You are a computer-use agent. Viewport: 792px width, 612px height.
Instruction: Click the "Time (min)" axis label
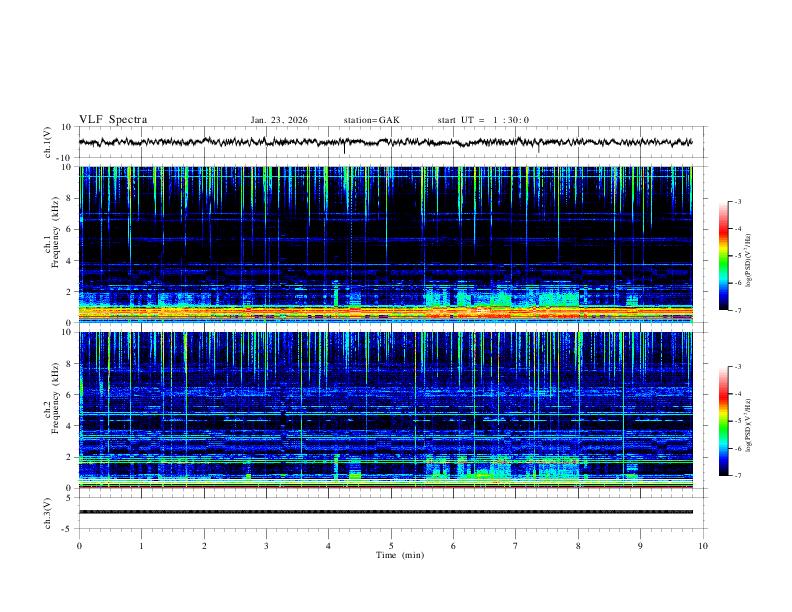pyautogui.click(x=400, y=555)
